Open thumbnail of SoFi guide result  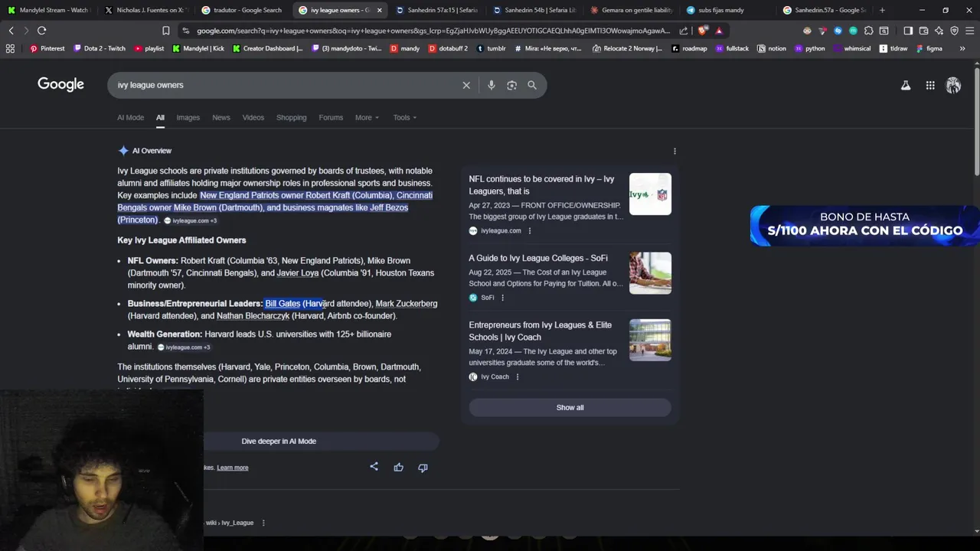(650, 273)
